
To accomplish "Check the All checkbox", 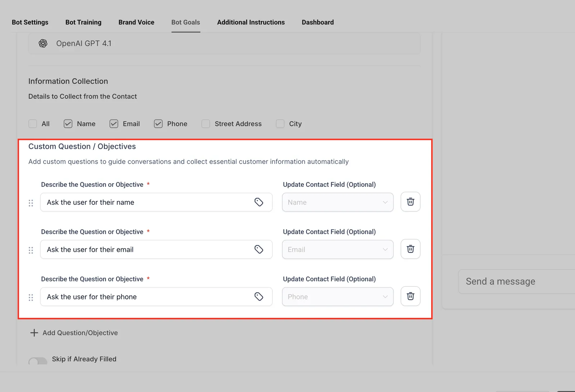I will click(x=33, y=124).
